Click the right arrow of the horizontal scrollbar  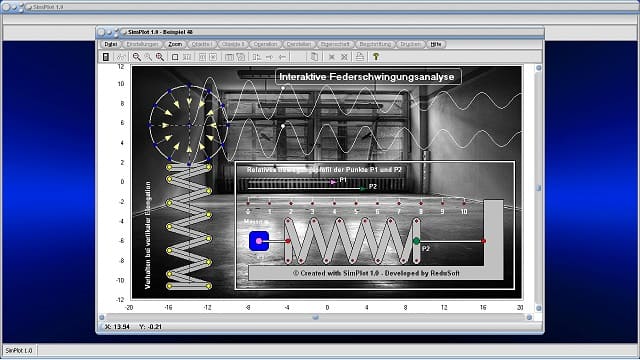(x=529, y=317)
